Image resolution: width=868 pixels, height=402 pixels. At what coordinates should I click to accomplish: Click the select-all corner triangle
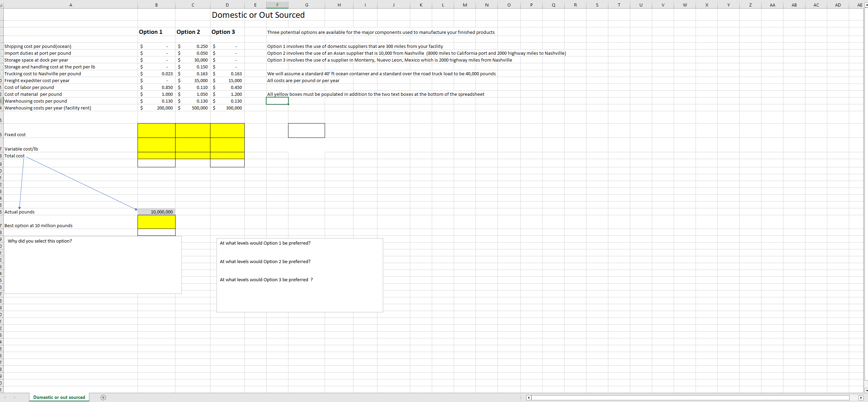coord(1,5)
